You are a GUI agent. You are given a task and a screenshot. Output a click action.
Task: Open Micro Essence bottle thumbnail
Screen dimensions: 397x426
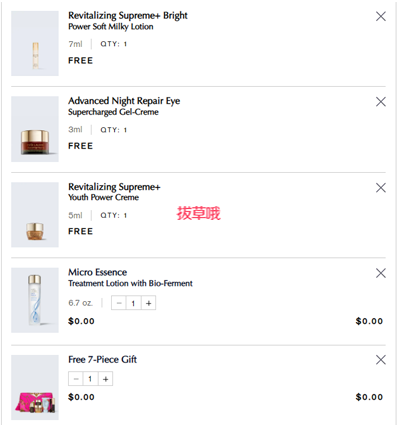click(35, 300)
